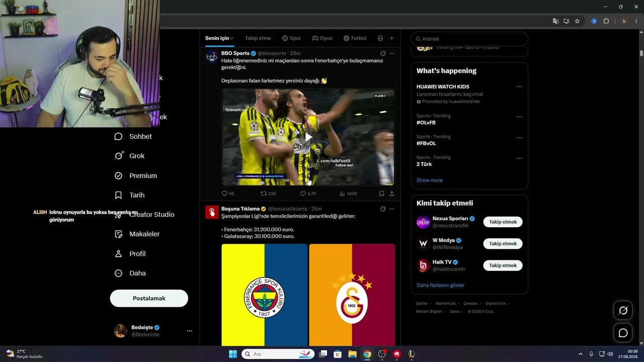Viewport: 644px width, 362px height.
Task: Open more options on BBO Sports post
Action: pyautogui.click(x=392, y=53)
